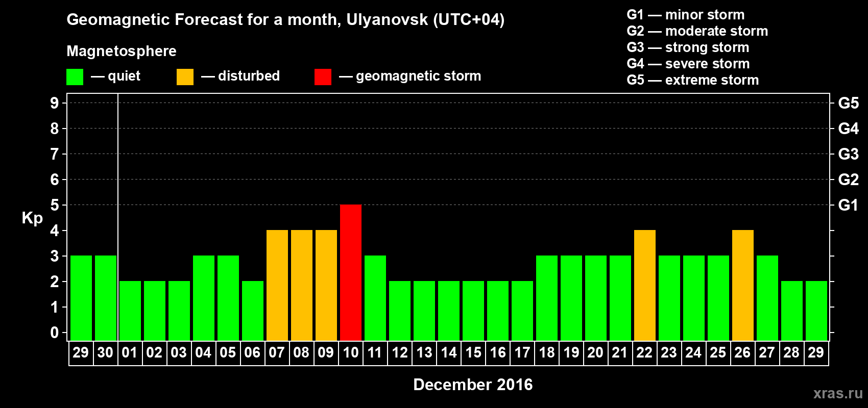
Task: Select the orange bar for day 26
Action: (743, 286)
